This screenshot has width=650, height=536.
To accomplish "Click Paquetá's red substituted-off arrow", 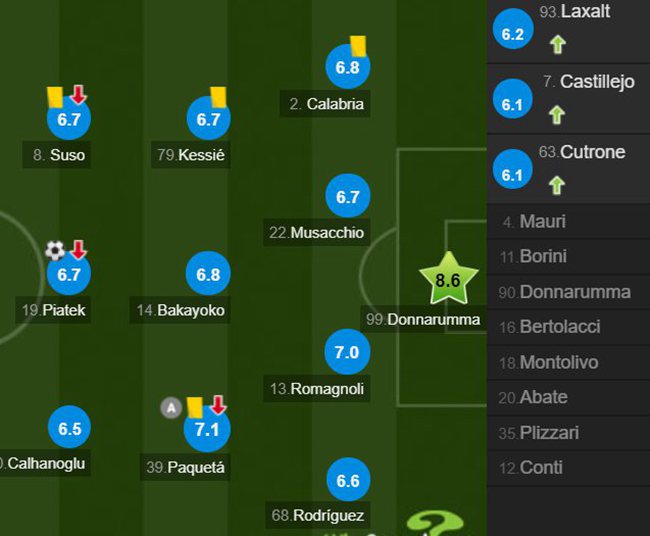I will [x=218, y=405].
